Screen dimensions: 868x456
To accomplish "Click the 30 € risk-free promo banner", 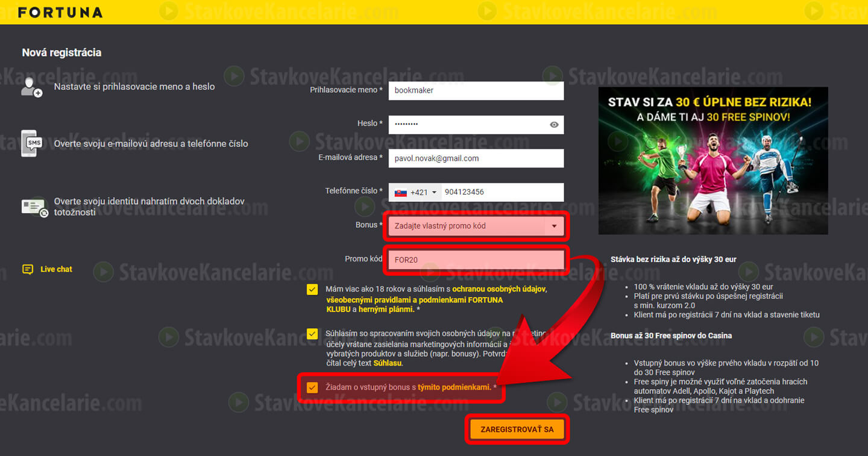I will (713, 161).
